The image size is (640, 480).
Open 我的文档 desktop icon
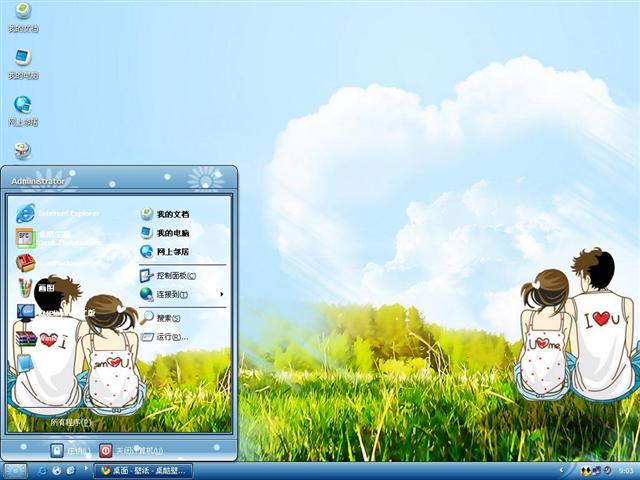click(23, 16)
